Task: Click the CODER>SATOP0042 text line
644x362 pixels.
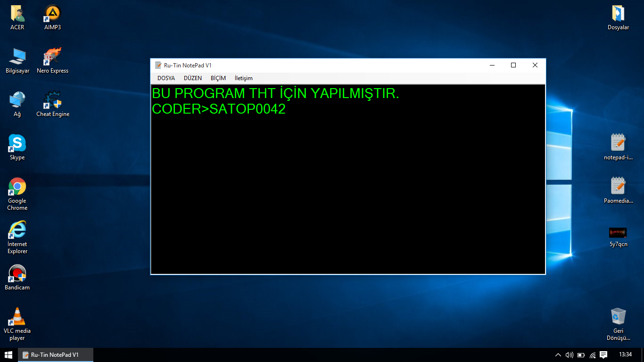Action: pyautogui.click(x=219, y=109)
